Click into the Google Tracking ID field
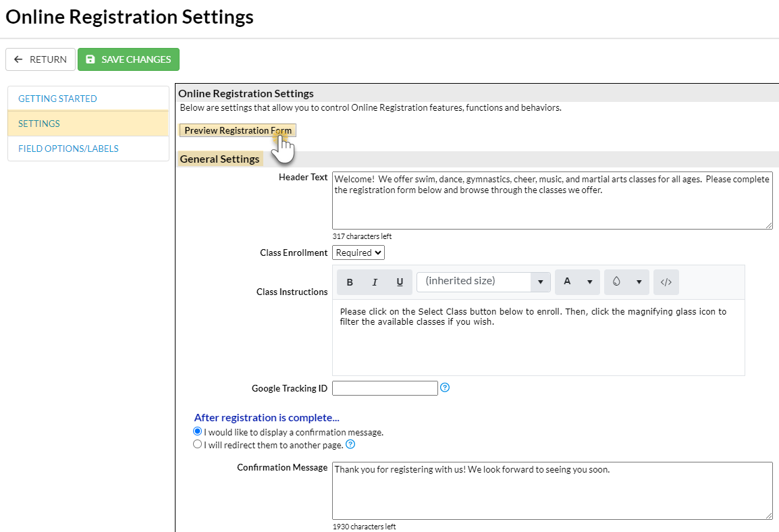 click(x=385, y=388)
